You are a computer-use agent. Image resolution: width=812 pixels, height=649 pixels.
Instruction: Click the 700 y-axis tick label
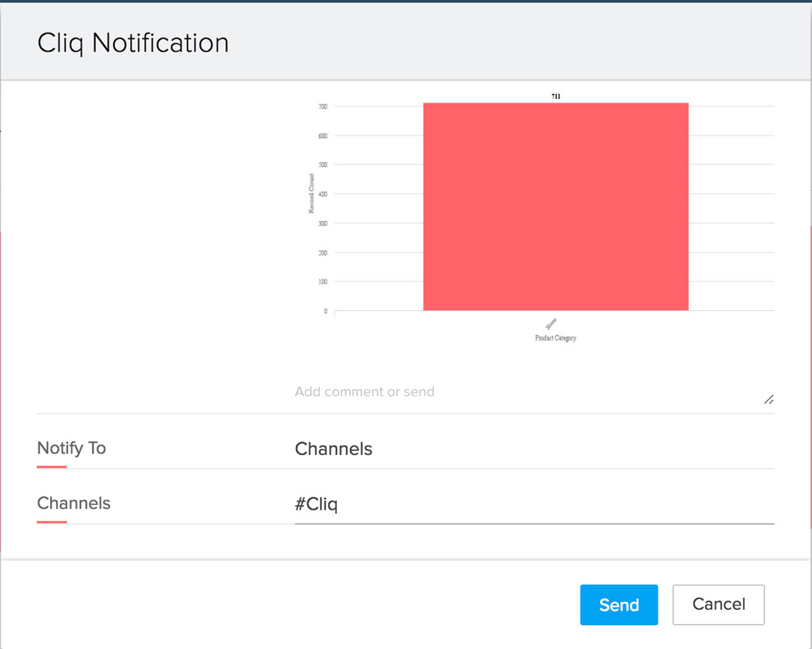click(323, 106)
